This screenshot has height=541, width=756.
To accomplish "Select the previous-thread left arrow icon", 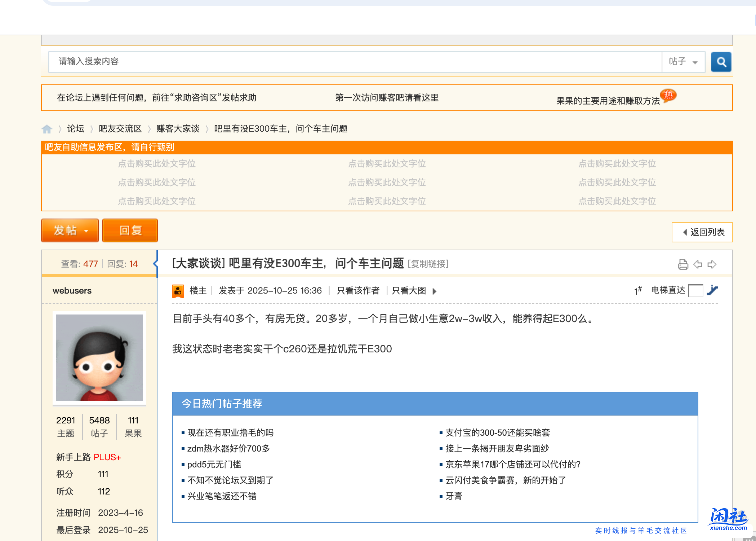I will pyautogui.click(x=698, y=264).
